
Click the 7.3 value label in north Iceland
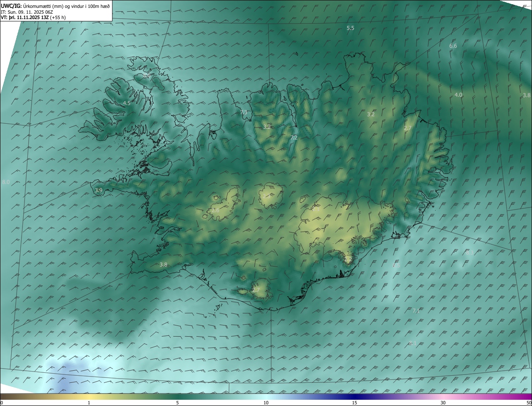pyautogui.click(x=244, y=113)
